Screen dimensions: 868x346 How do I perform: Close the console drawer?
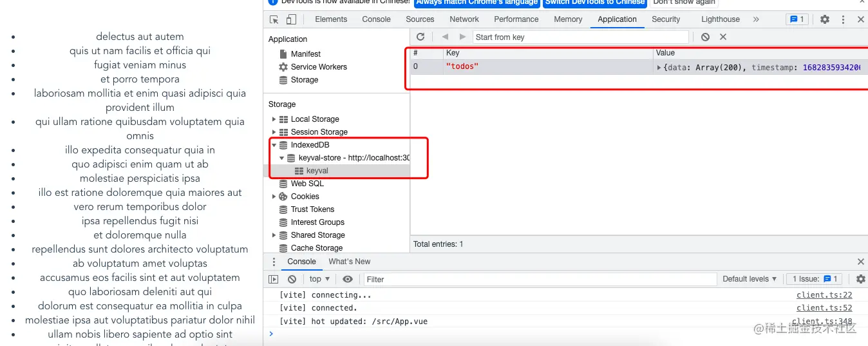pyautogui.click(x=861, y=262)
